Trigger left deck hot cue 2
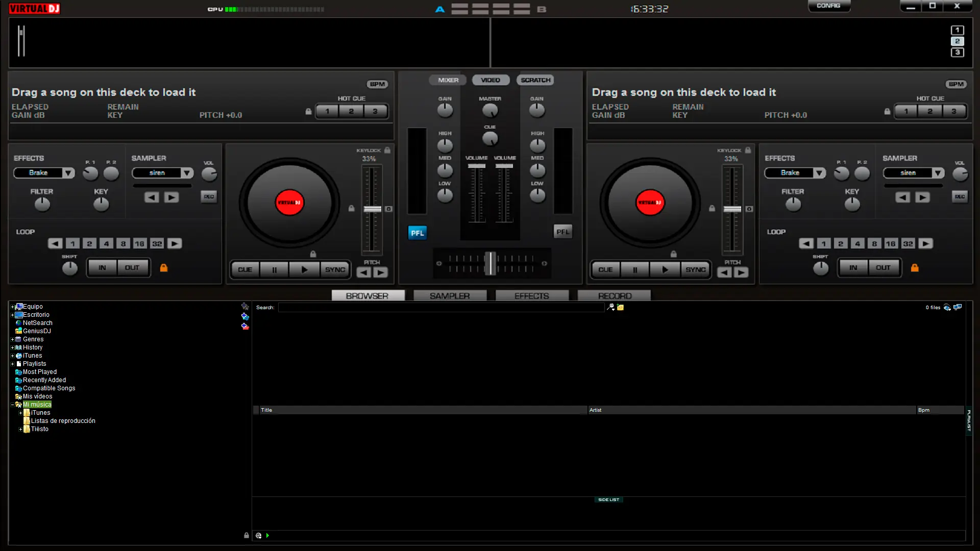Screen dimensions: 980x551 click(351, 111)
